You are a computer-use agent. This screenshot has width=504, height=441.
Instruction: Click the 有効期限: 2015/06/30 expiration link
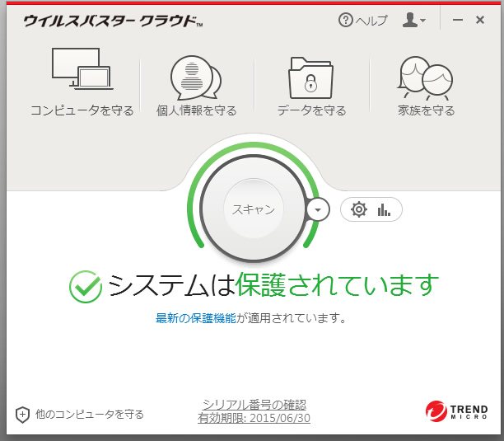pos(254,418)
